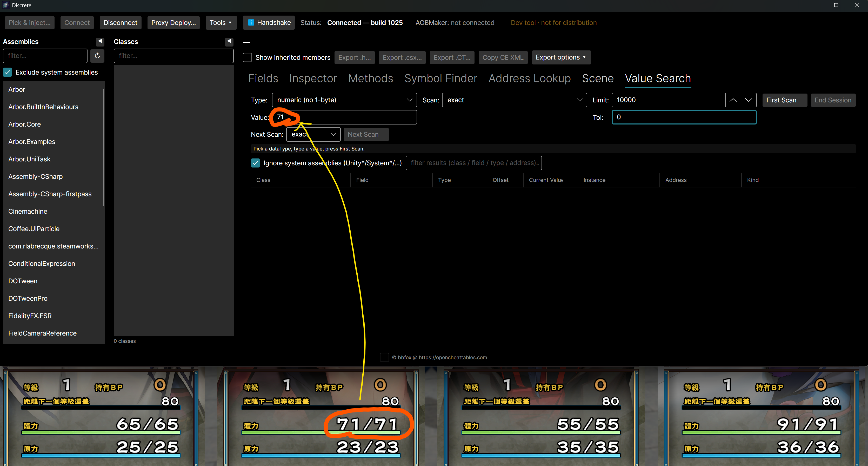Click the Handshake info icon
Image resolution: width=868 pixels, height=466 pixels.
pos(251,23)
